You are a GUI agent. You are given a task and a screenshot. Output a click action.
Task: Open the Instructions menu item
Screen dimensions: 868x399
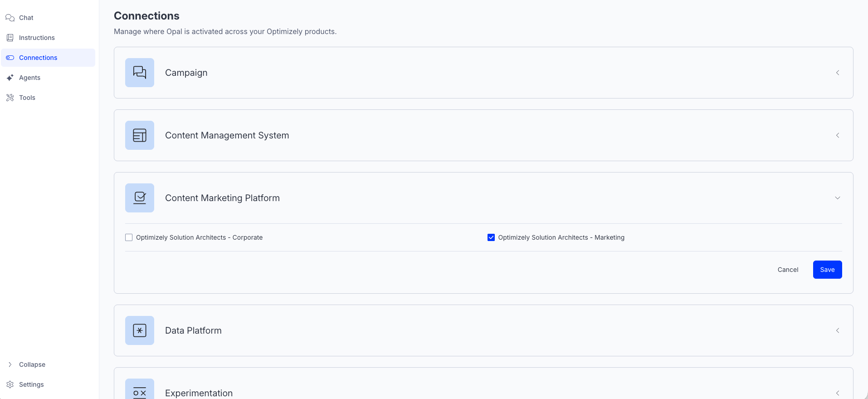pos(37,38)
